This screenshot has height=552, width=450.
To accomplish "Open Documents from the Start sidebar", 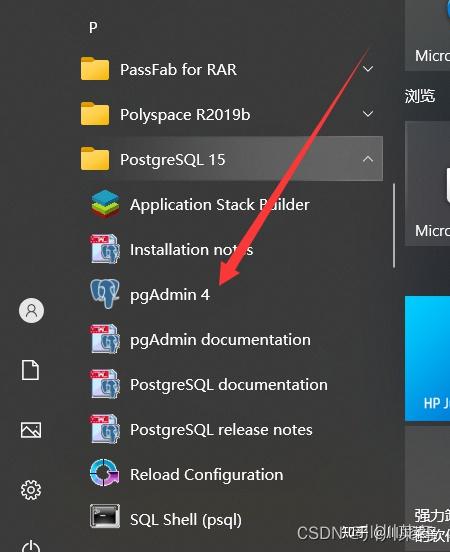I will click(30, 370).
